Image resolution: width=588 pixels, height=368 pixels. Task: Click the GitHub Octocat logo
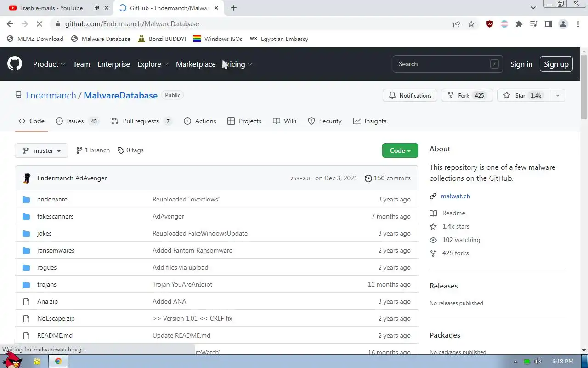click(15, 64)
